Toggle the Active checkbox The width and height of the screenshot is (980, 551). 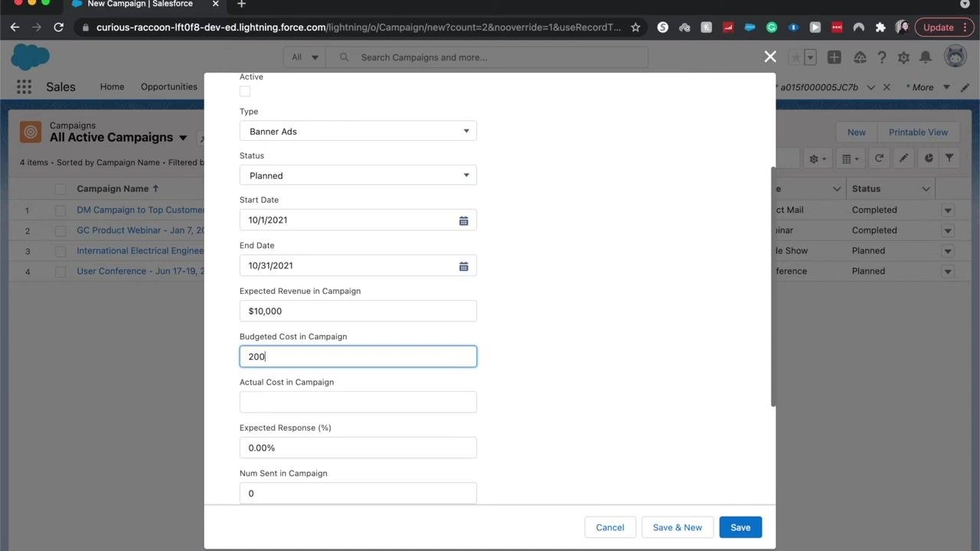click(245, 91)
